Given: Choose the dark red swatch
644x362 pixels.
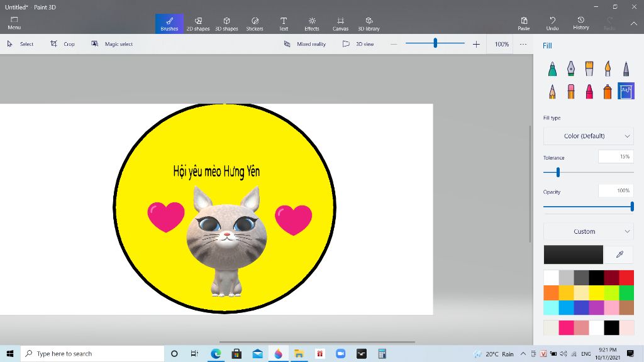Looking at the screenshot, I should coord(611,278).
